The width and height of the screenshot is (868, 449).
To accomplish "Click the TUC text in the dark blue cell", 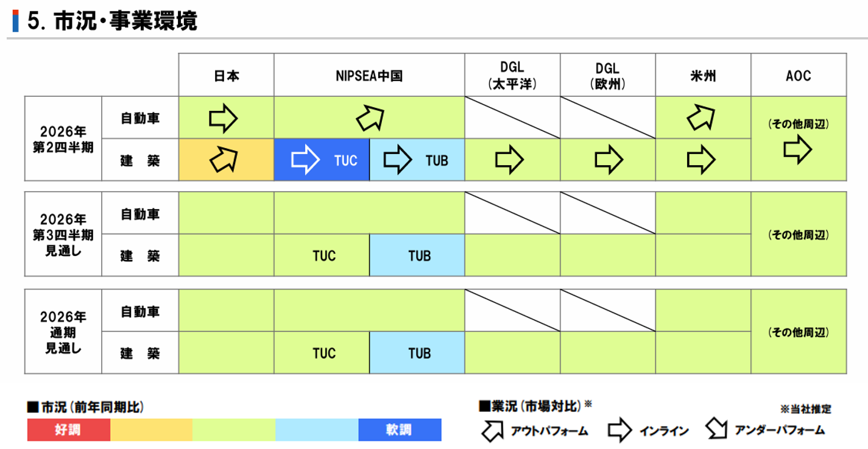I will (345, 160).
